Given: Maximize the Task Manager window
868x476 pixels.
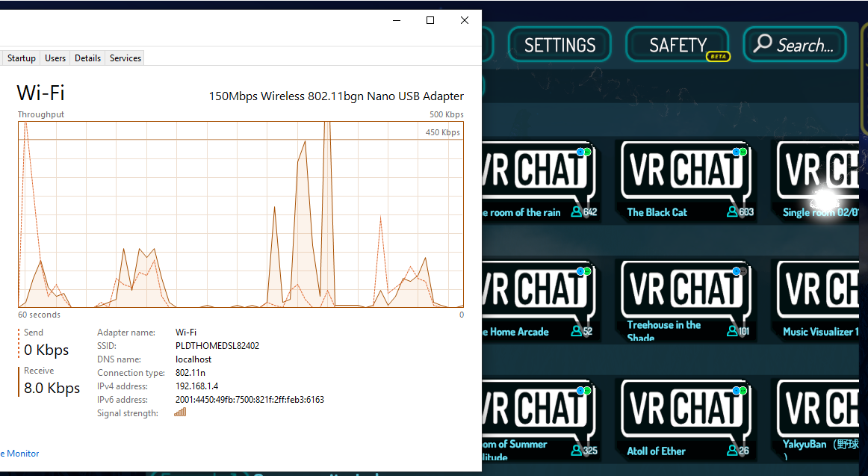Looking at the screenshot, I should (x=430, y=20).
